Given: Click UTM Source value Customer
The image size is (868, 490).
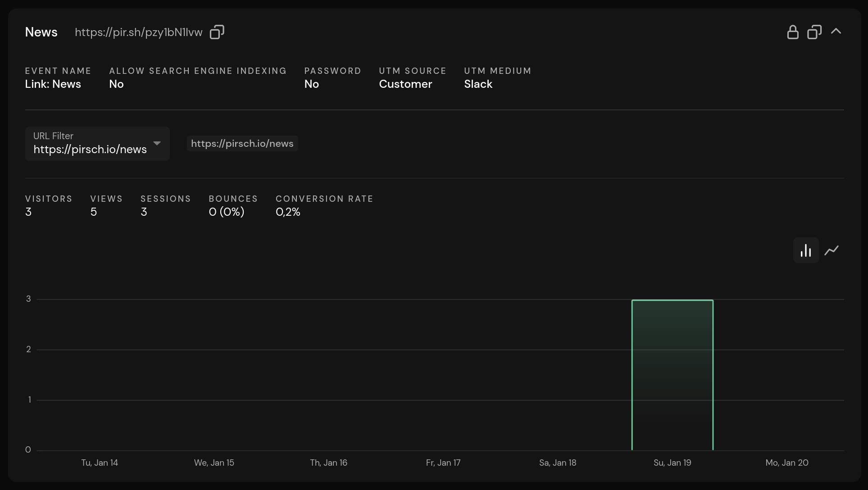Looking at the screenshot, I should tap(405, 84).
